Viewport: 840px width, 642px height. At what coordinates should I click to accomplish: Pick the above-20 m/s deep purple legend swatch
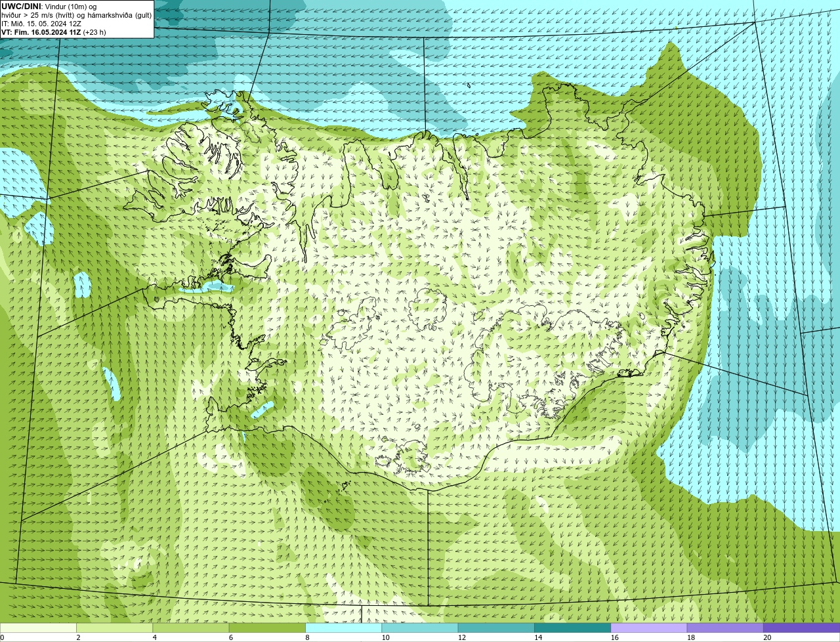point(801,628)
